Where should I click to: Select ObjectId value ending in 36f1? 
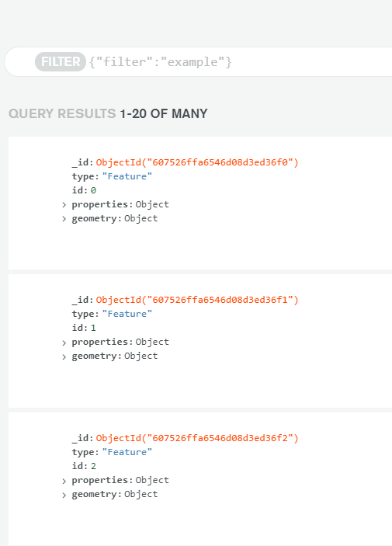[x=197, y=300]
